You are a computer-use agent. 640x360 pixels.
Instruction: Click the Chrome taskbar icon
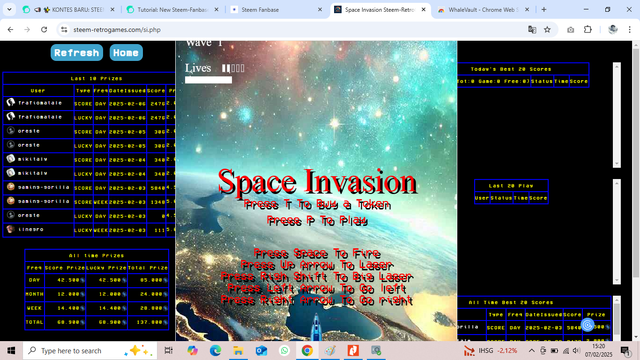point(307,351)
